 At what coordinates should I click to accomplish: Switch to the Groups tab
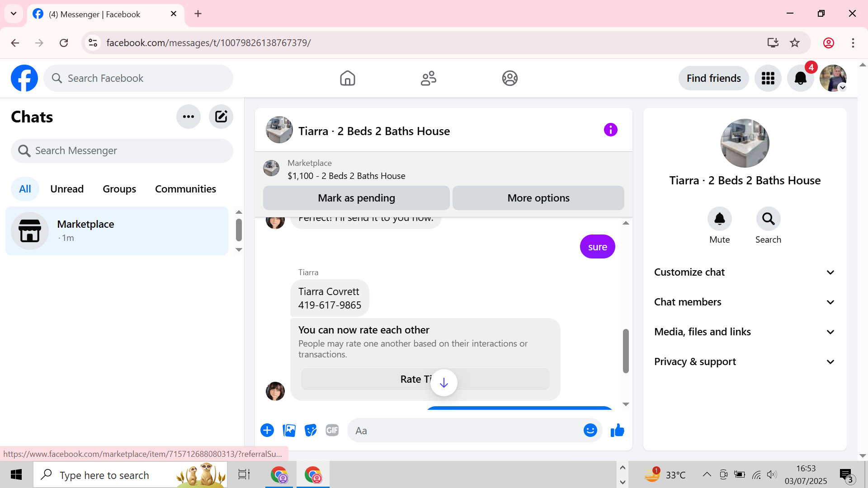(x=119, y=189)
